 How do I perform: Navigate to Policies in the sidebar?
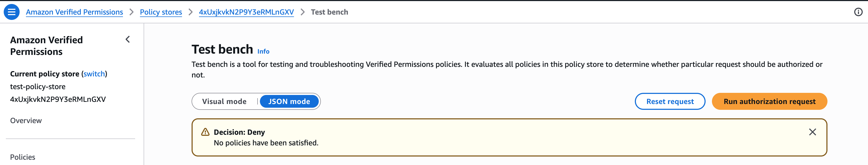[x=23, y=157]
